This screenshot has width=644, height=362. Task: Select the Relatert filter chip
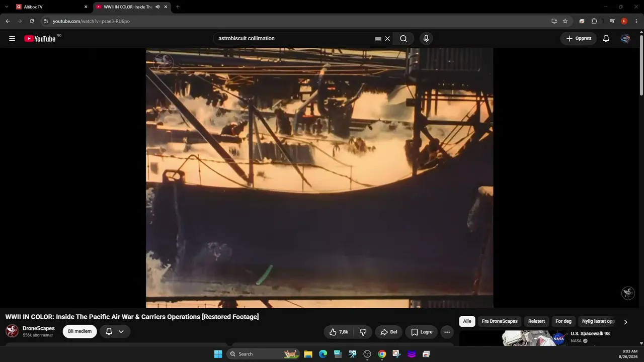point(537,321)
